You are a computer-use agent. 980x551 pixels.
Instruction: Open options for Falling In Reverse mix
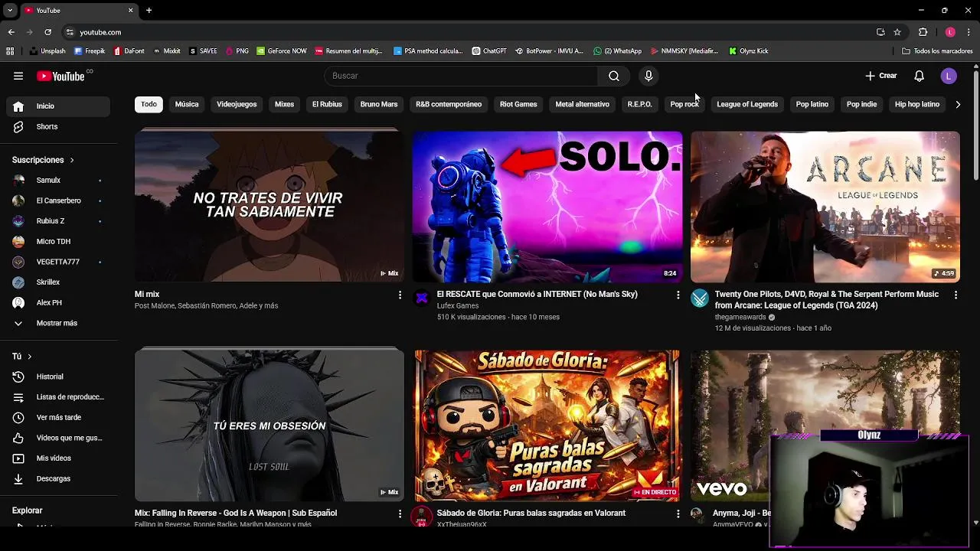coord(400,514)
